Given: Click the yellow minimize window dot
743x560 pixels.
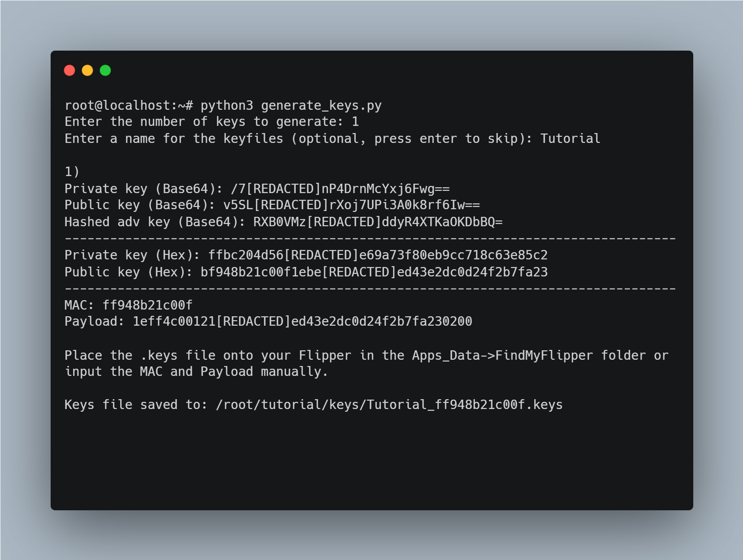Looking at the screenshot, I should 87,70.
